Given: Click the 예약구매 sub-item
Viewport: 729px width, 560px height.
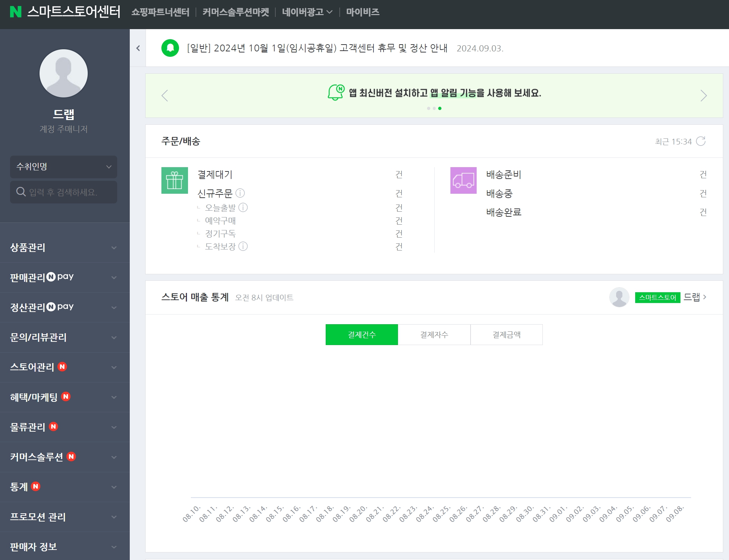Looking at the screenshot, I should tap(220, 220).
